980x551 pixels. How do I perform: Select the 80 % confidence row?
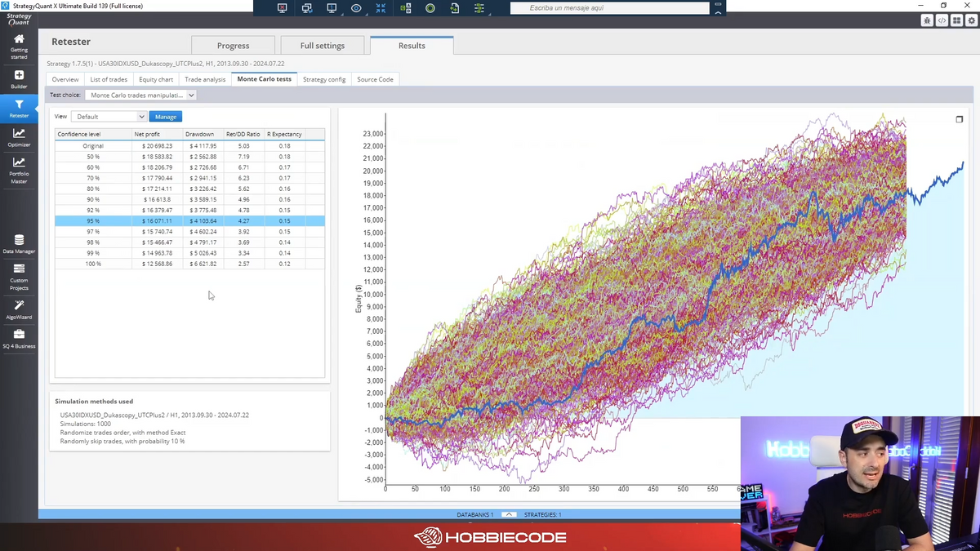(x=189, y=189)
